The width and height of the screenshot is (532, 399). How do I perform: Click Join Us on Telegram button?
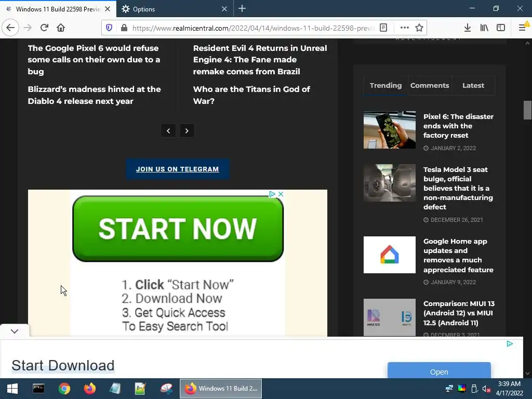pos(178,169)
